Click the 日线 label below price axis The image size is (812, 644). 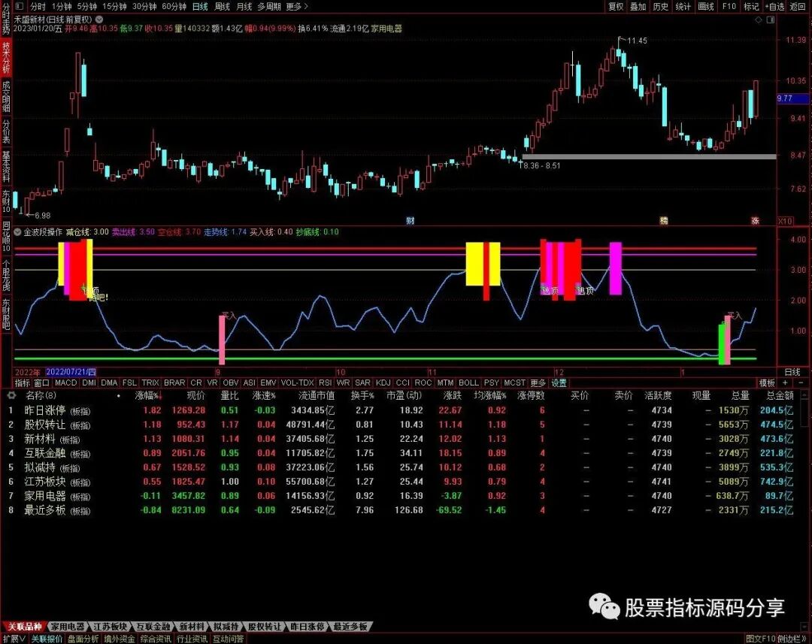click(792, 372)
